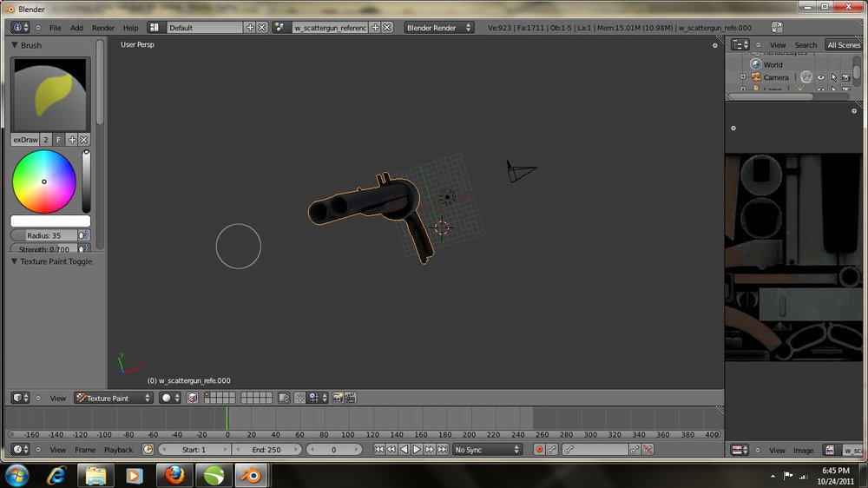
Task: Click the brush user count 2 button
Action: point(46,140)
